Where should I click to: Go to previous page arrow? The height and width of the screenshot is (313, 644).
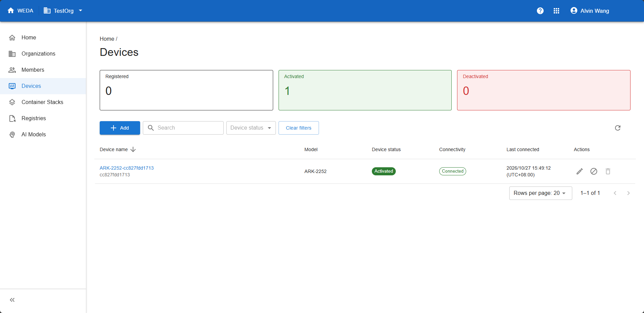click(x=615, y=193)
